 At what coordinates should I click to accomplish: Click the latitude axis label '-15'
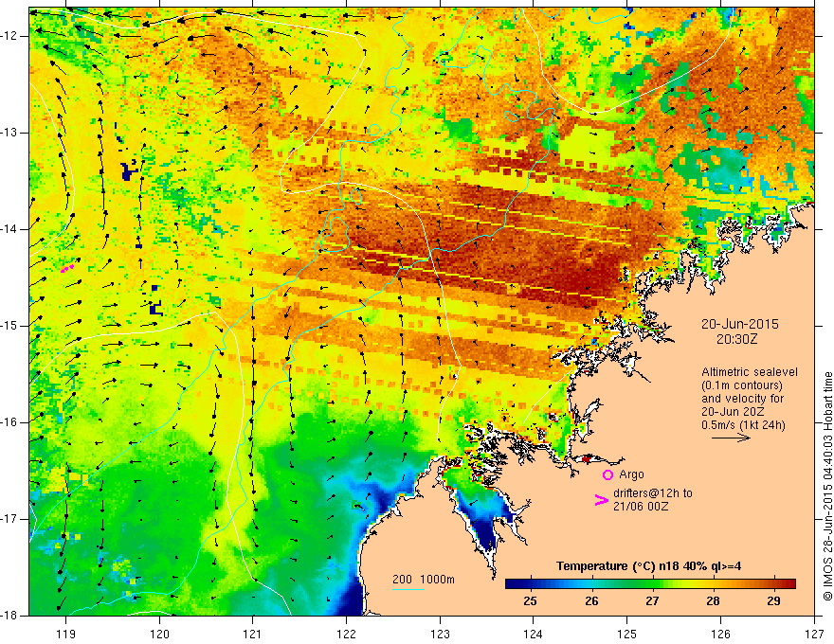click(x=9, y=326)
